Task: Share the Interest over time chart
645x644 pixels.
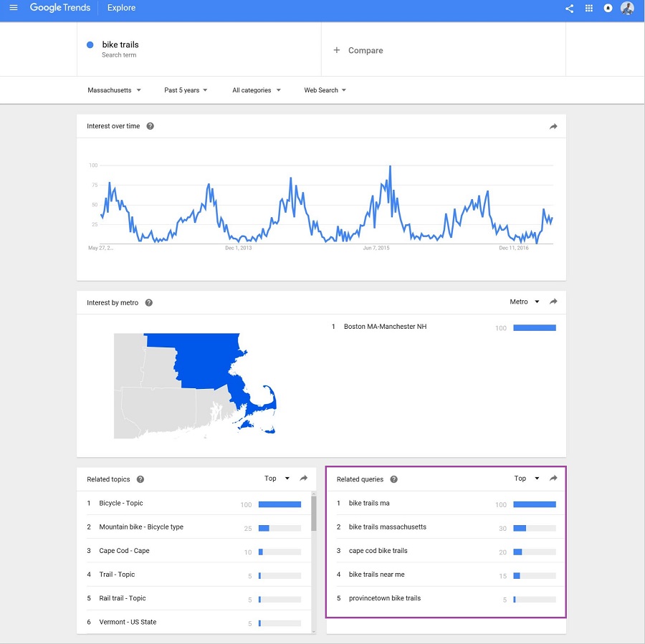Action: tap(553, 127)
